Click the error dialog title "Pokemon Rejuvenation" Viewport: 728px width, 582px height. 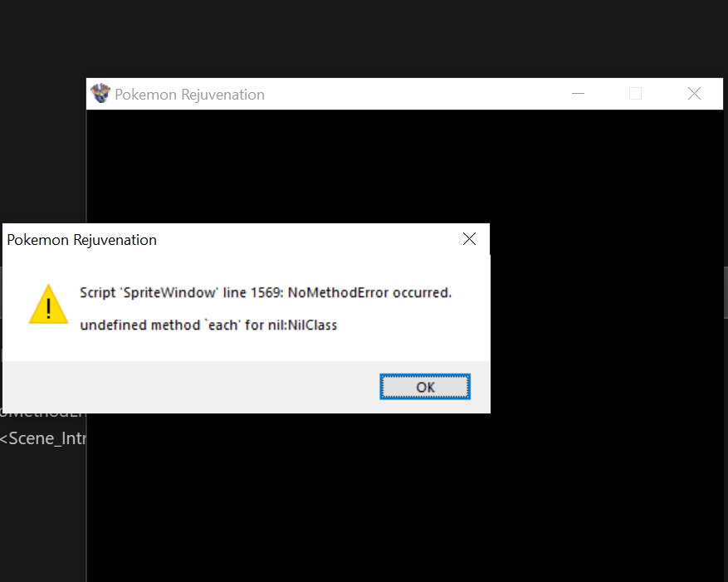81,240
